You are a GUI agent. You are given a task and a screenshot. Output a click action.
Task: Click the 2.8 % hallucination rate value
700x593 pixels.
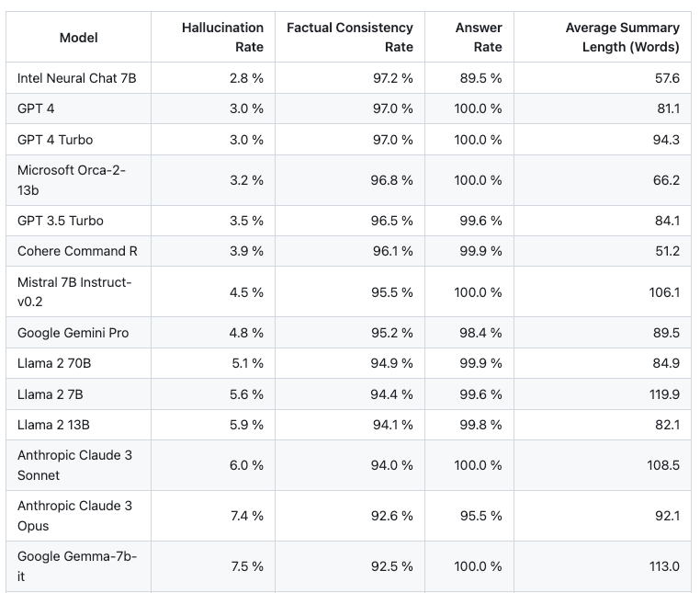point(246,78)
